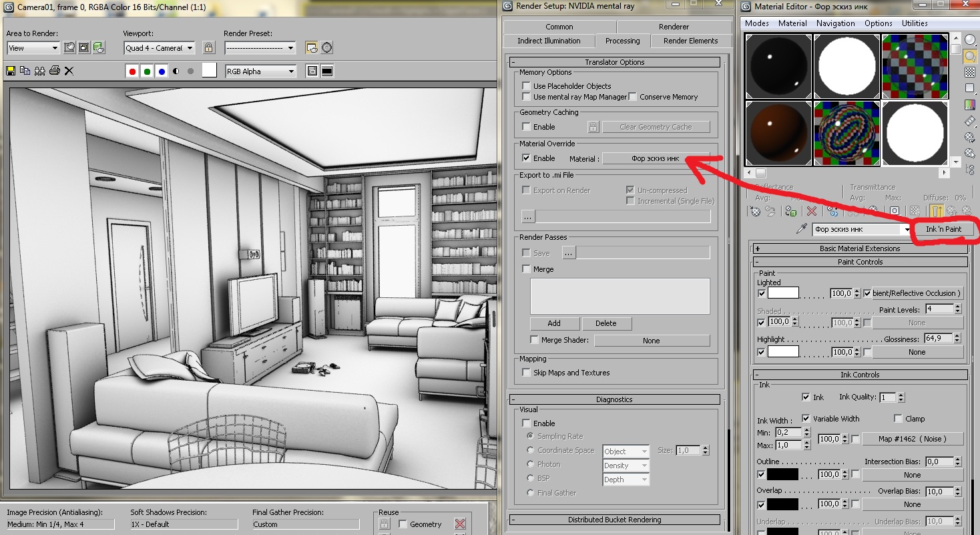Click the black Outline color swatch

782,475
